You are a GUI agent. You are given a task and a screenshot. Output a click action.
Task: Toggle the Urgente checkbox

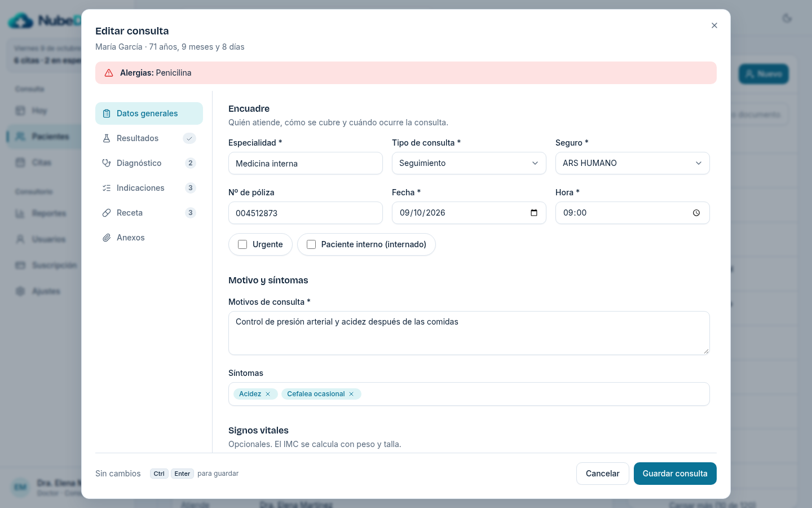242,244
